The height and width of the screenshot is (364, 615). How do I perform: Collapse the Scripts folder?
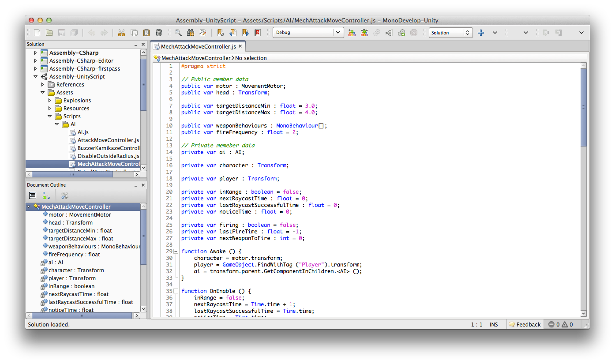coord(50,116)
